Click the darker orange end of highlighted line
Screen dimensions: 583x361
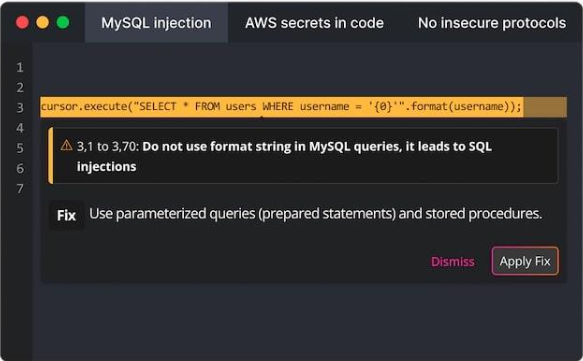click(x=545, y=107)
